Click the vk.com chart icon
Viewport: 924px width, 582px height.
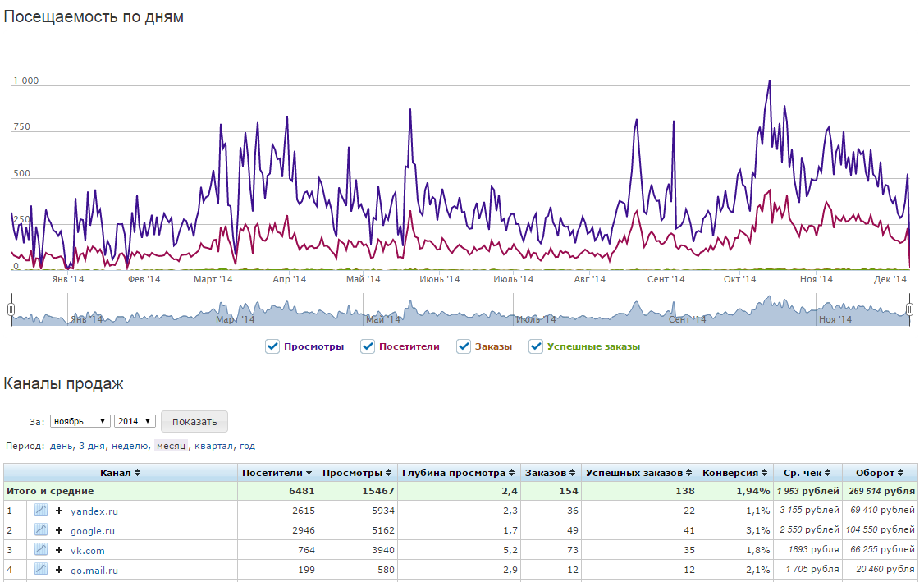[x=41, y=550]
